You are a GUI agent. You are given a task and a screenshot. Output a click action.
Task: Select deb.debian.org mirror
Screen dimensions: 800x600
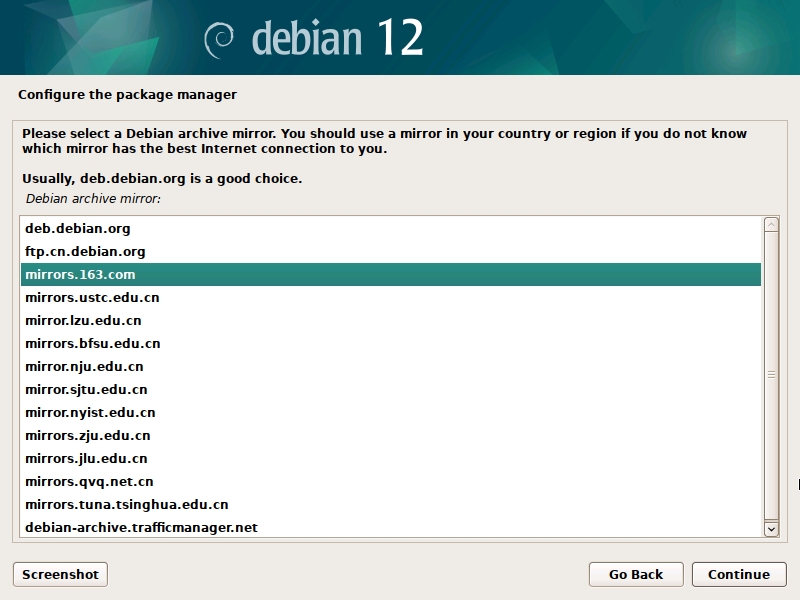tap(78, 229)
